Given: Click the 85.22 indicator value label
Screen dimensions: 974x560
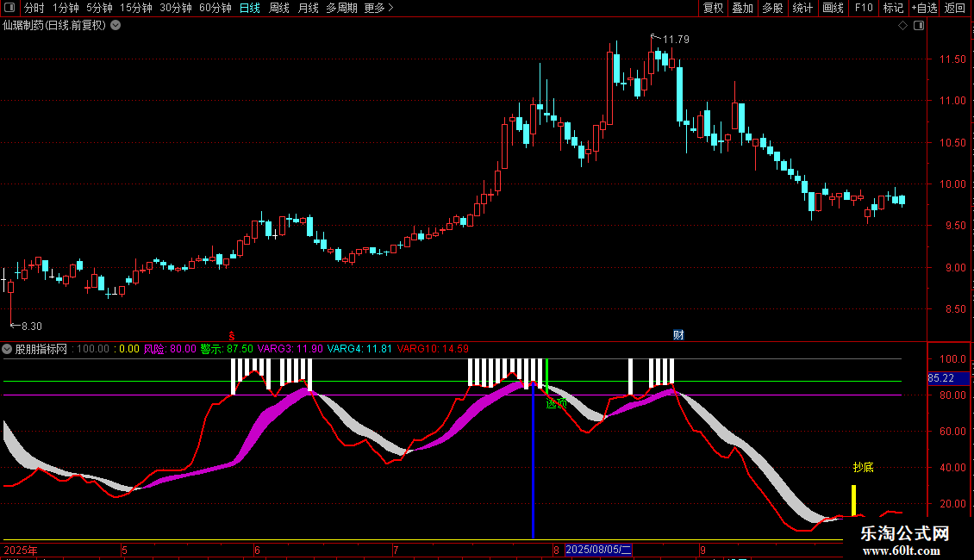Looking at the screenshot, I should 940,377.
